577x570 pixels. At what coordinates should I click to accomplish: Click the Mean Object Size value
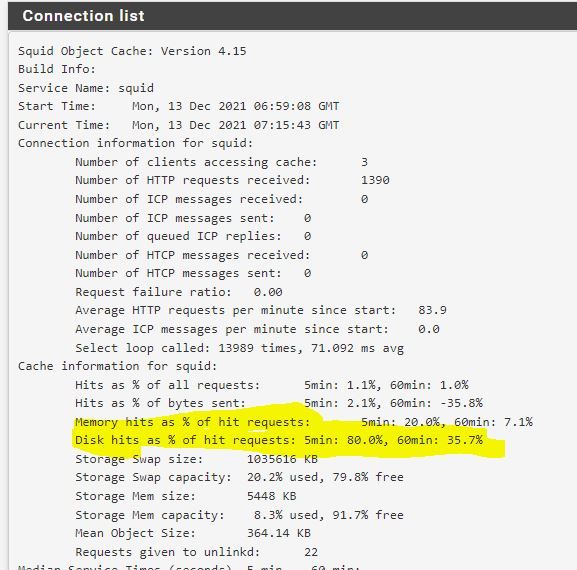[x=279, y=533]
